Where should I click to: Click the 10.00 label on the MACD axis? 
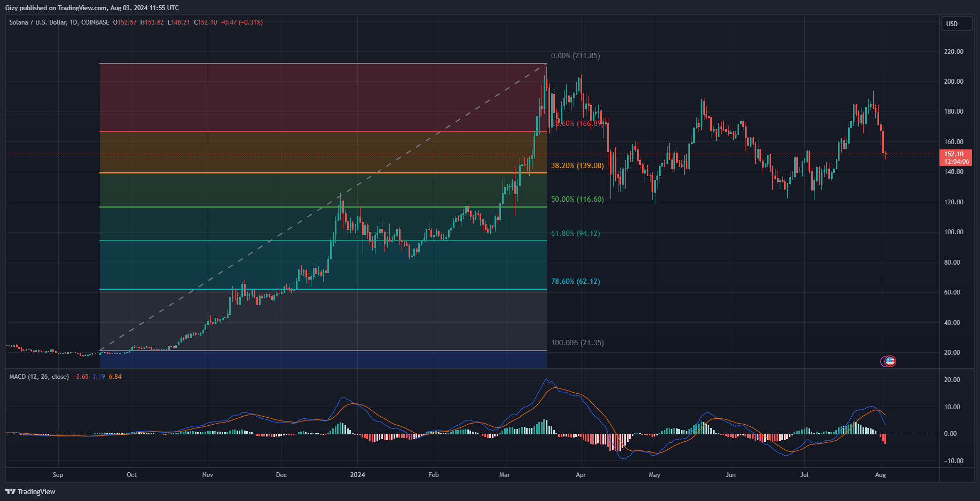click(952, 407)
